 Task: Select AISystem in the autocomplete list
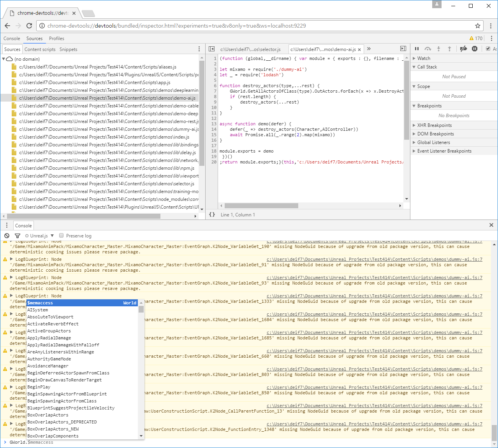click(x=38, y=310)
